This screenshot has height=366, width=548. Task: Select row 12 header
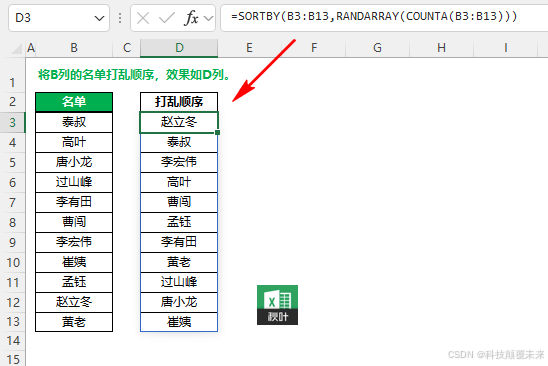pyautogui.click(x=13, y=302)
